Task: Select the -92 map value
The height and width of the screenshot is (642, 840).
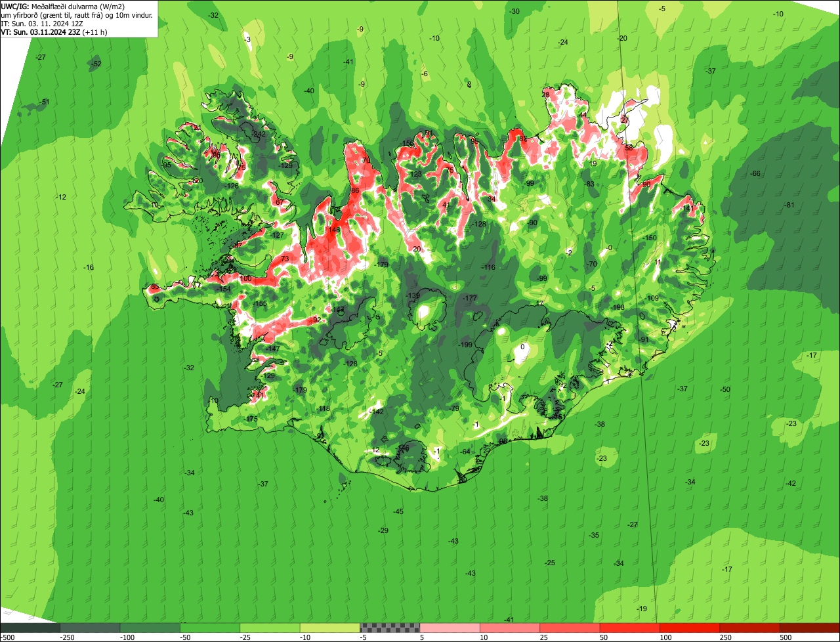Action: [316, 319]
